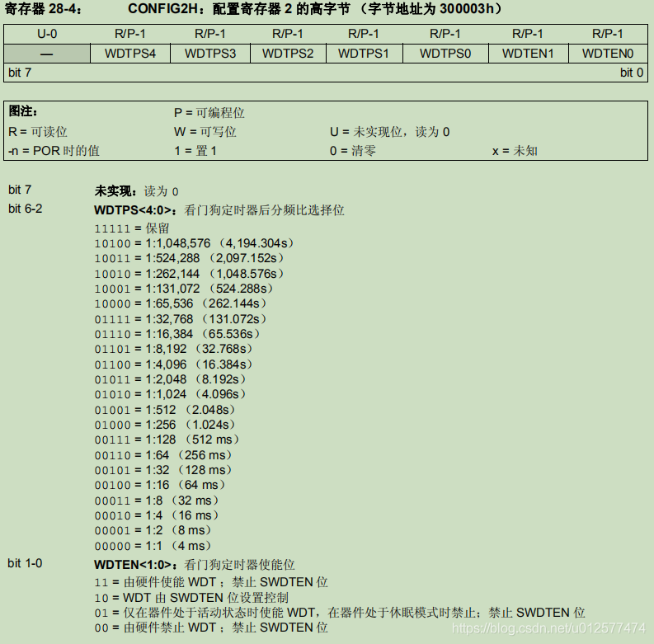Click the WDTPS2 bit cell

coord(288,54)
